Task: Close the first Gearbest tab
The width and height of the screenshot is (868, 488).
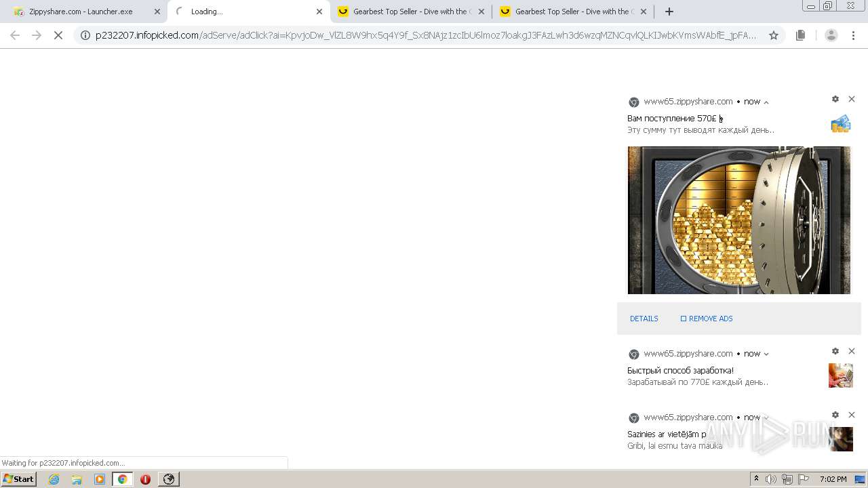Action: click(481, 12)
